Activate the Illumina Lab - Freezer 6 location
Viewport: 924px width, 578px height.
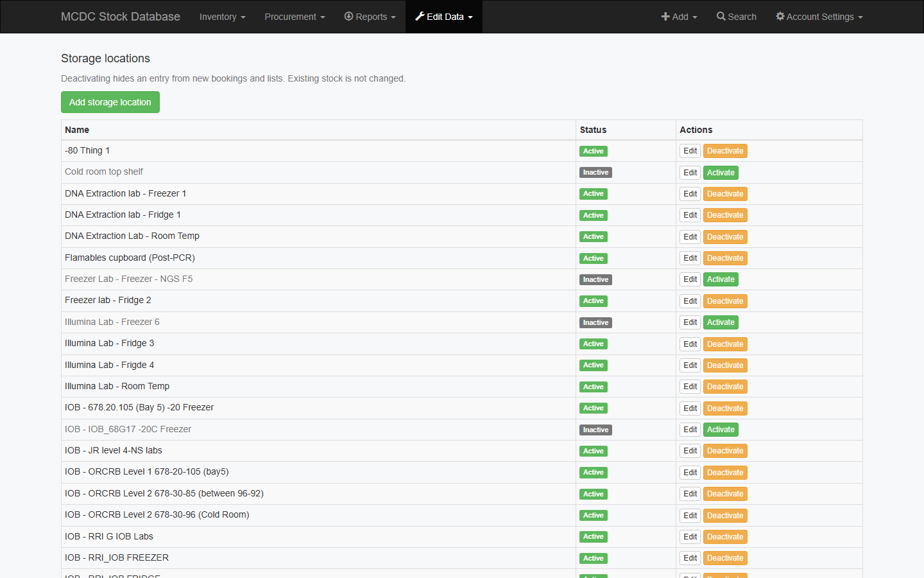pyautogui.click(x=721, y=322)
